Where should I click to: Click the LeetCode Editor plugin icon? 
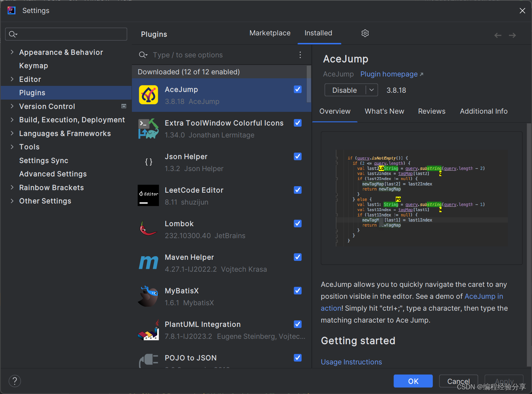pos(148,196)
